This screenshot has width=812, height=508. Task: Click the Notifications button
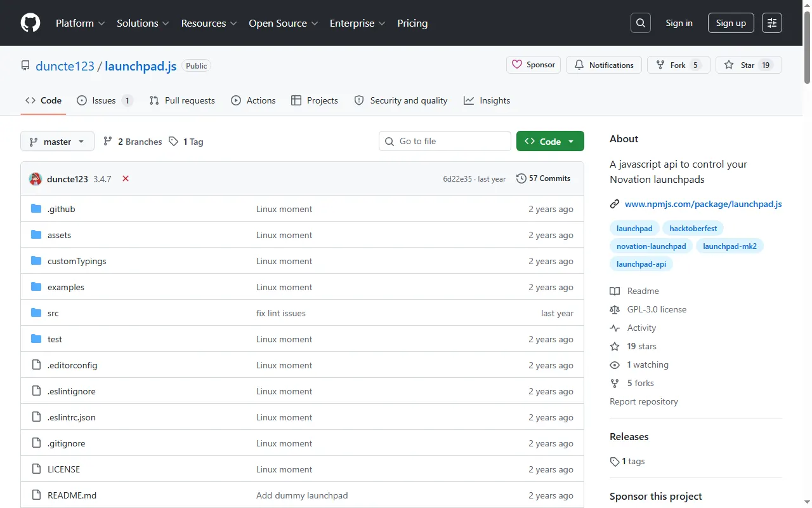(x=604, y=65)
